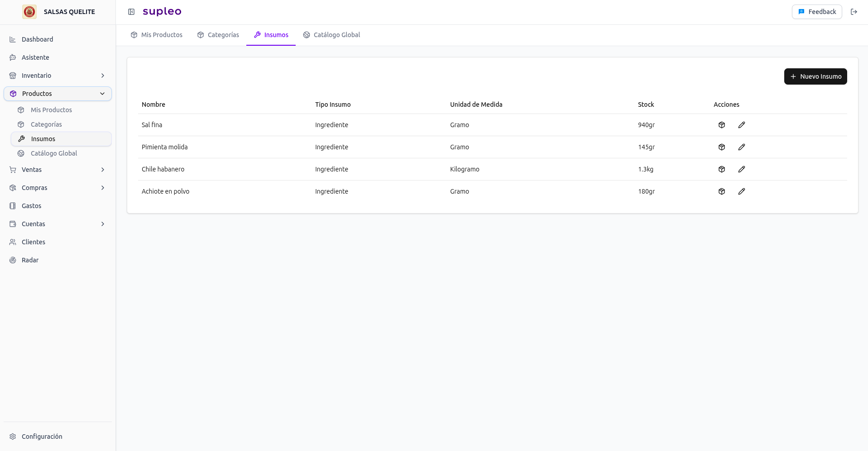This screenshot has width=868, height=451.
Task: Edit Pimienta molida using pencil icon
Action: pos(741,147)
